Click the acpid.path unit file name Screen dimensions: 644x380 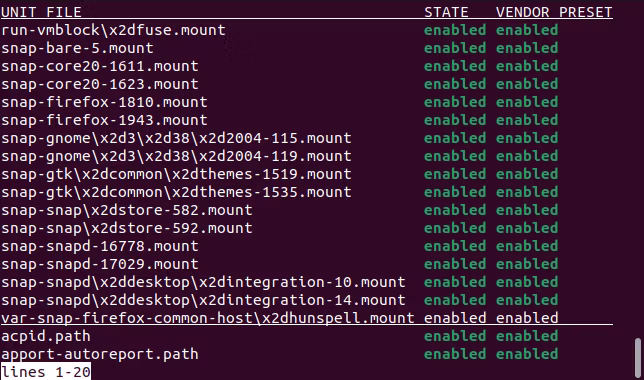tap(46, 336)
